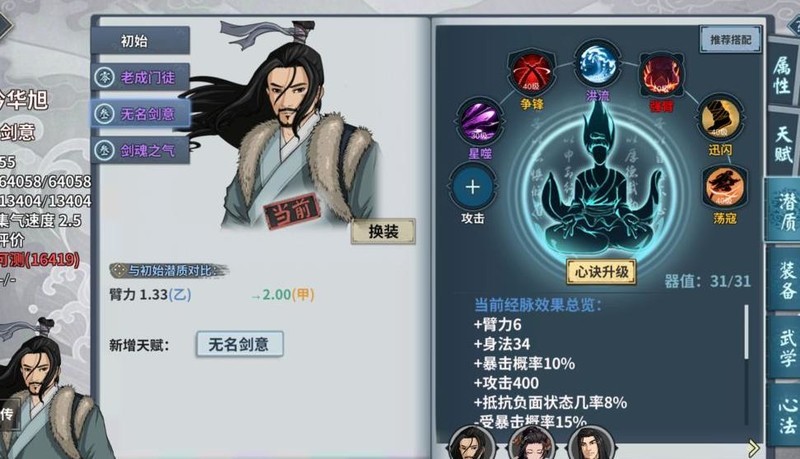The image size is (800, 459).
Task: Click the 换装 outfit button
Action: (383, 232)
